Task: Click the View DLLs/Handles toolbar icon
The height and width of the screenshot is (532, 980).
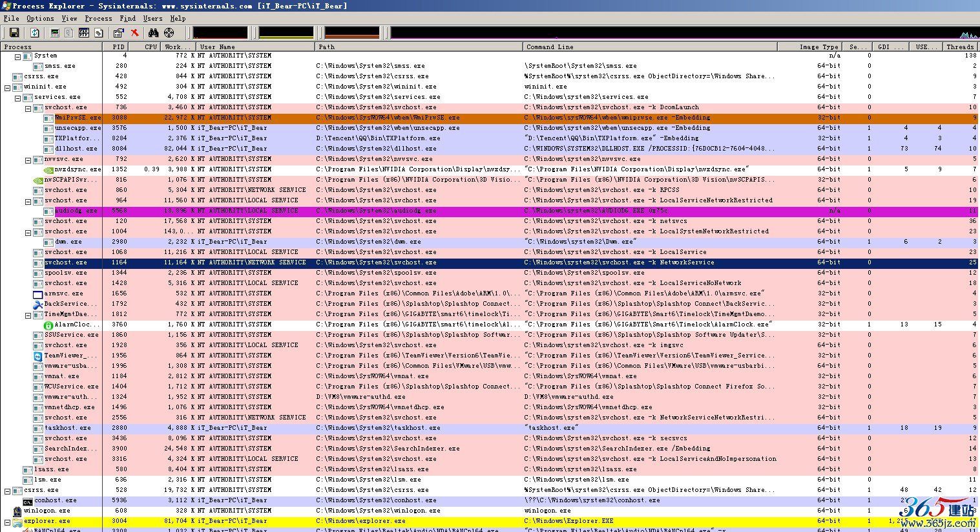Action: [x=98, y=32]
